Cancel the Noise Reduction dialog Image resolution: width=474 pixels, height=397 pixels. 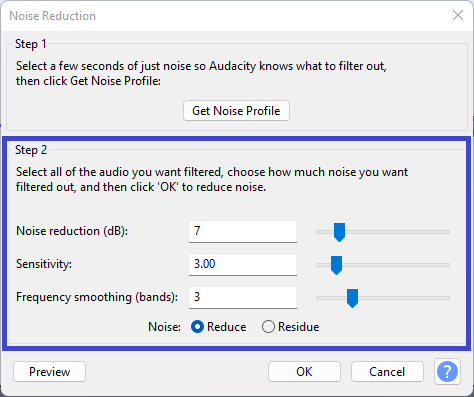pos(387,371)
